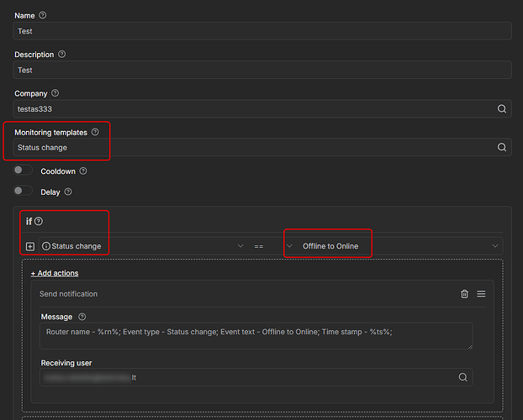The image size is (523, 420).
Task: Click the plus icon to add a condition
Action: tap(30, 247)
